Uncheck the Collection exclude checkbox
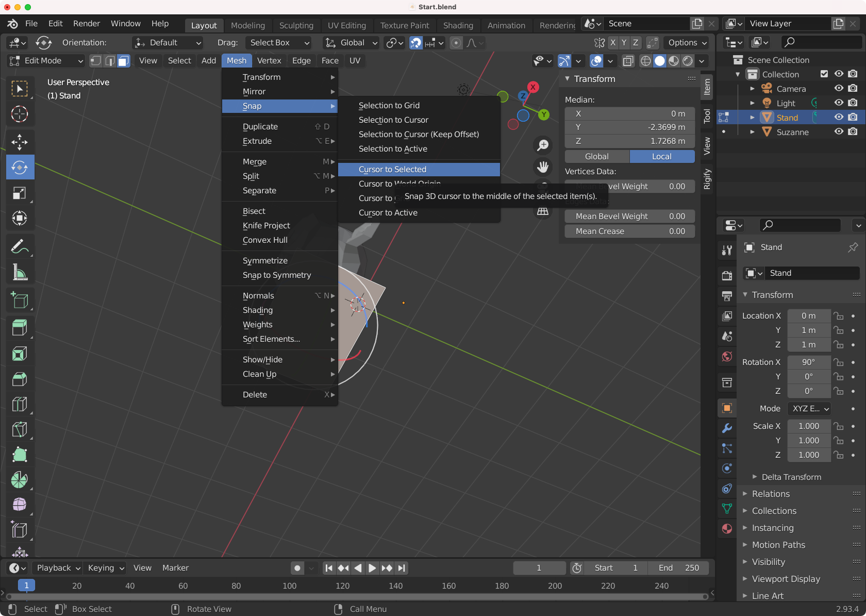This screenshot has width=866, height=616. point(824,74)
